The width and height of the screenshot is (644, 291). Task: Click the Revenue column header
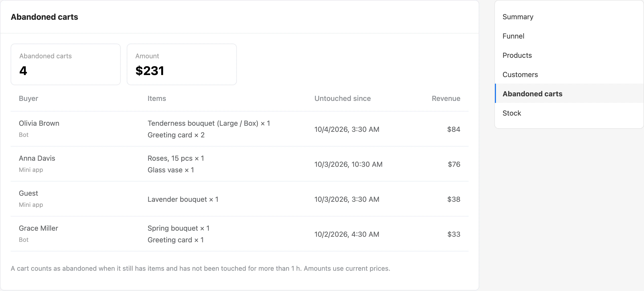pyautogui.click(x=446, y=98)
